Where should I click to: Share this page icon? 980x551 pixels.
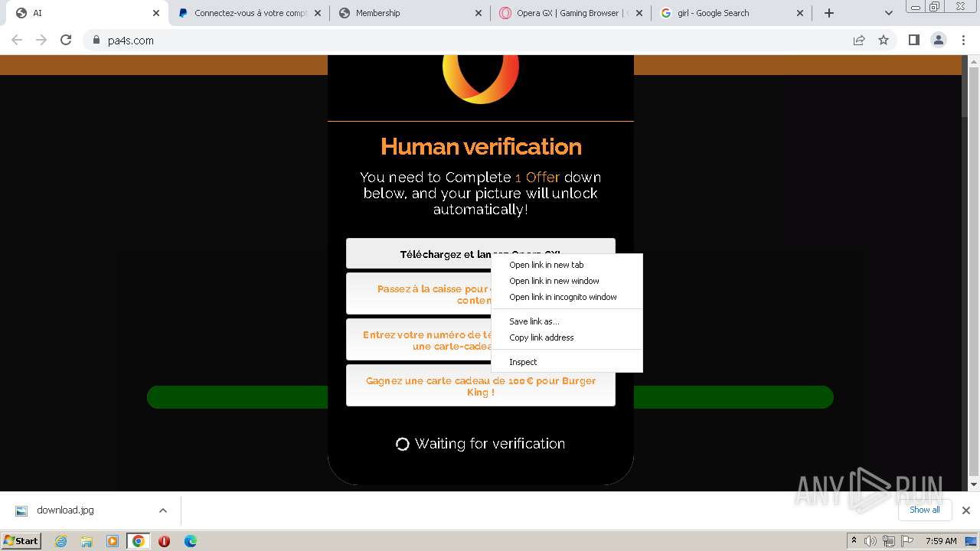[859, 41]
